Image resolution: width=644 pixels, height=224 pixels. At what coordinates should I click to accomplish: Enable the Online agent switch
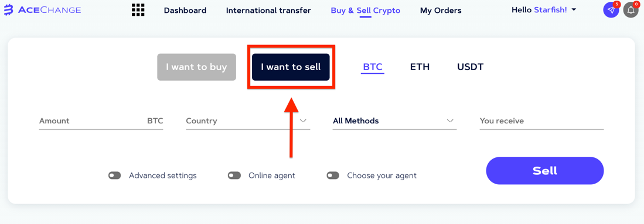(234, 175)
